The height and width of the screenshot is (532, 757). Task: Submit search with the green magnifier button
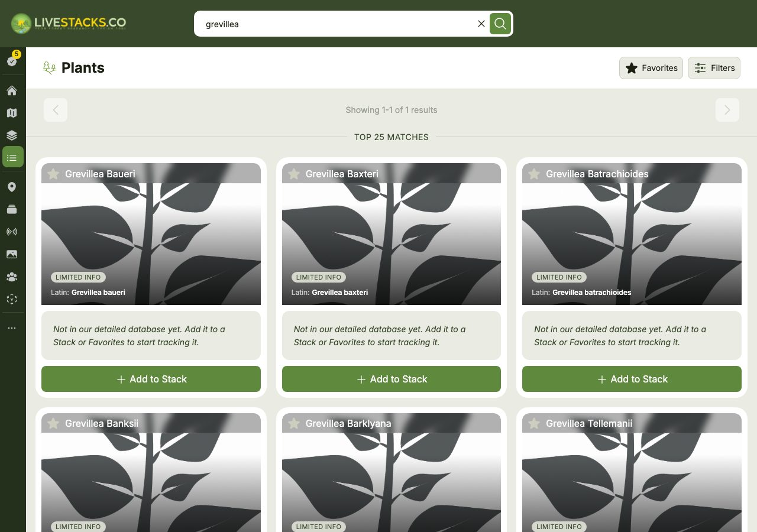[500, 24]
